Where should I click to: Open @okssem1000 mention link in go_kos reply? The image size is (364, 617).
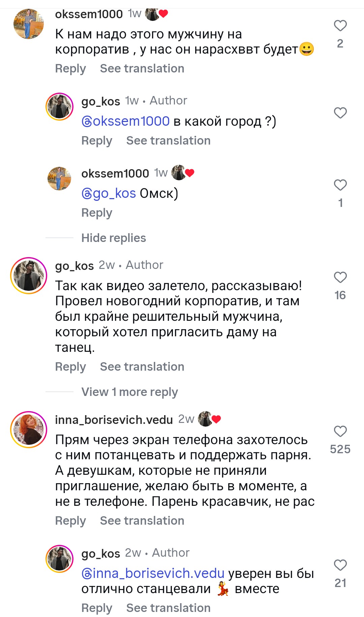126,121
